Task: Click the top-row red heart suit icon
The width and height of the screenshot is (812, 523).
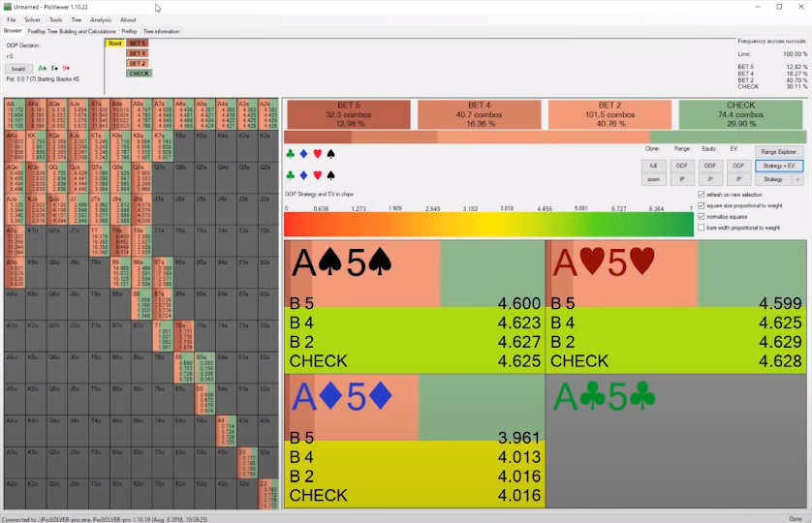Action: [317, 153]
